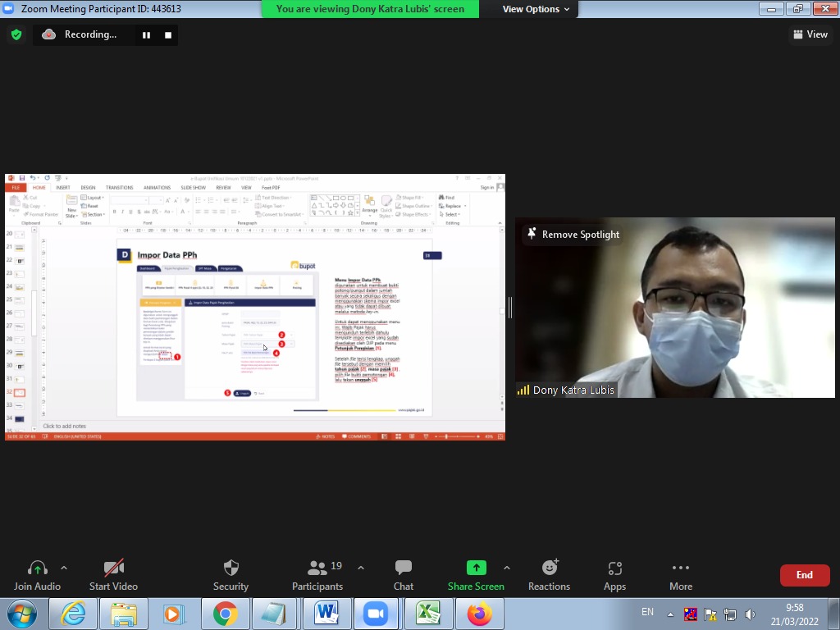Viewport: 840px width, 630px height.
Task: Click Remove Spotlight on the video
Action: 573,235
